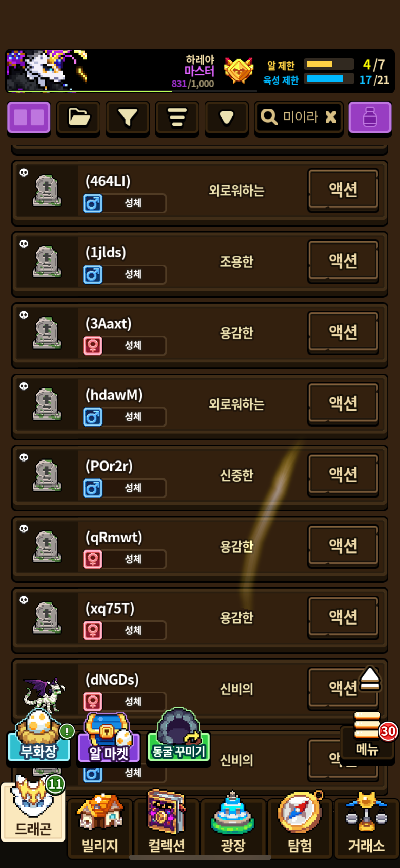The image size is (400, 868).
Task: Expand the down-arrow dropdown in toolbar
Action: coord(227,118)
